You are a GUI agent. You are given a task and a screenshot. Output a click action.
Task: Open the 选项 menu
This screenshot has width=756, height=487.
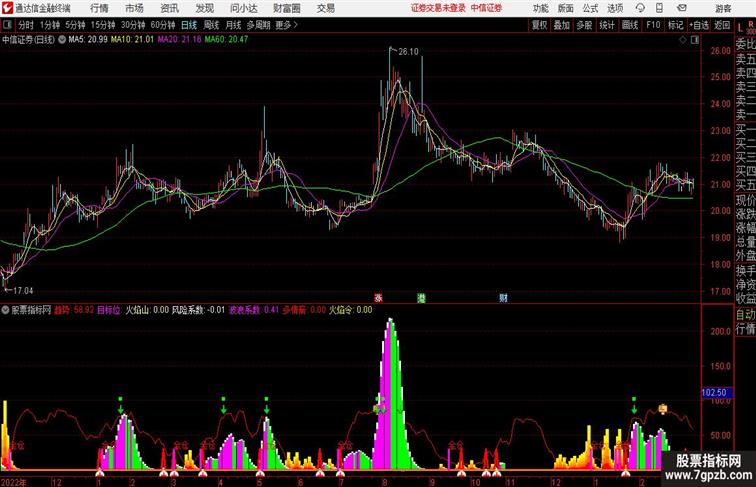[615, 8]
